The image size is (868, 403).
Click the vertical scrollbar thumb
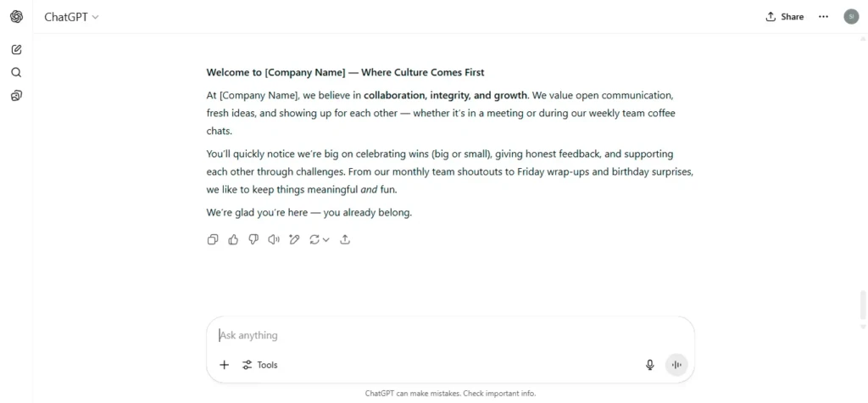pos(863,306)
